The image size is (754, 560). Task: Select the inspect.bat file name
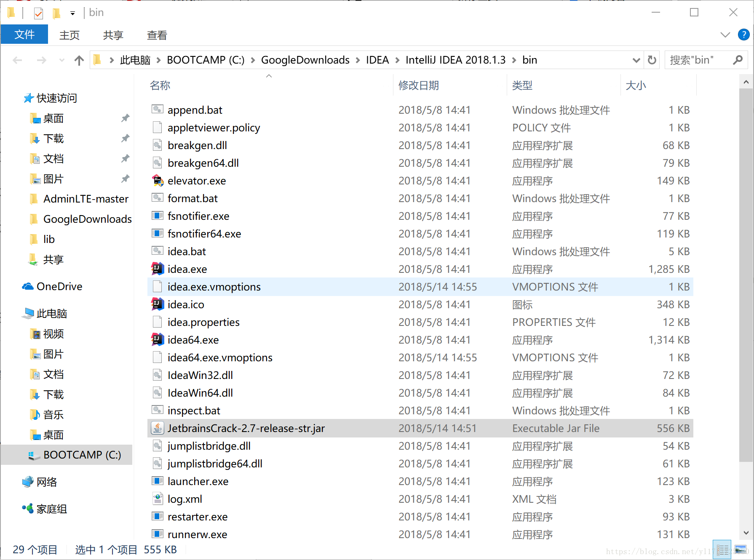194,411
